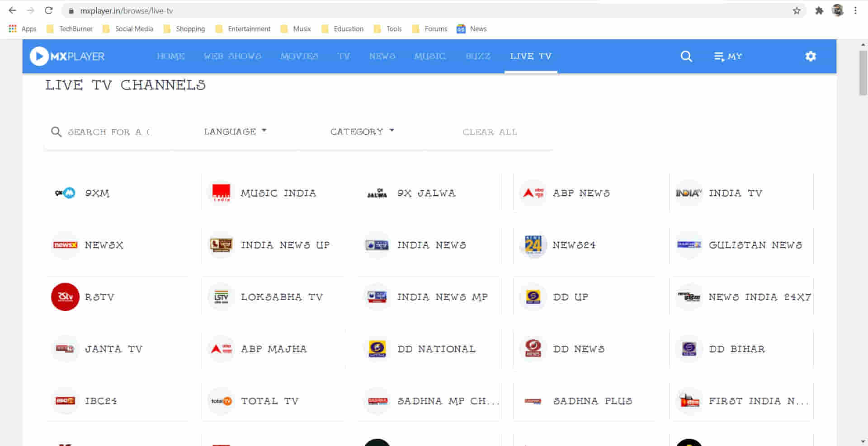The width and height of the screenshot is (868, 446).
Task: Open the search magnifier in header
Action: click(x=686, y=56)
